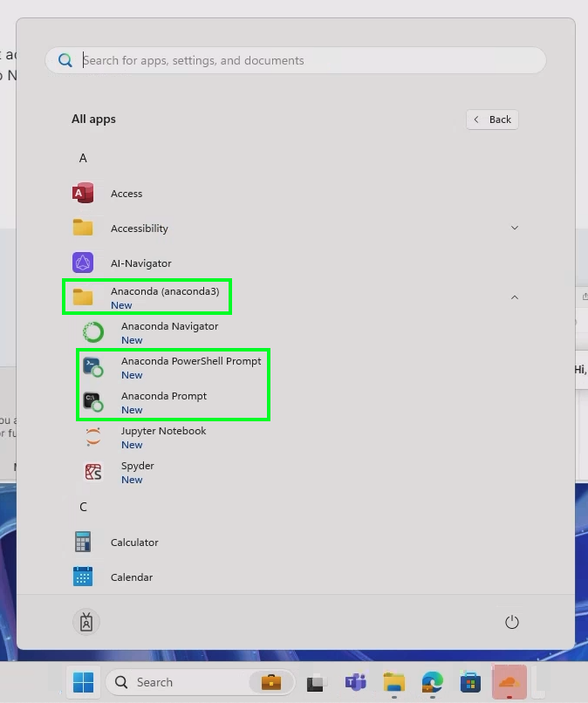This screenshot has width=588, height=703.
Task: Expand the Accessibility folder chevron
Action: click(515, 228)
